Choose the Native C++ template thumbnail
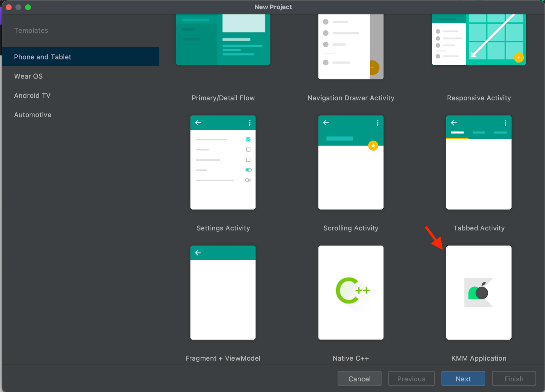 (351, 293)
